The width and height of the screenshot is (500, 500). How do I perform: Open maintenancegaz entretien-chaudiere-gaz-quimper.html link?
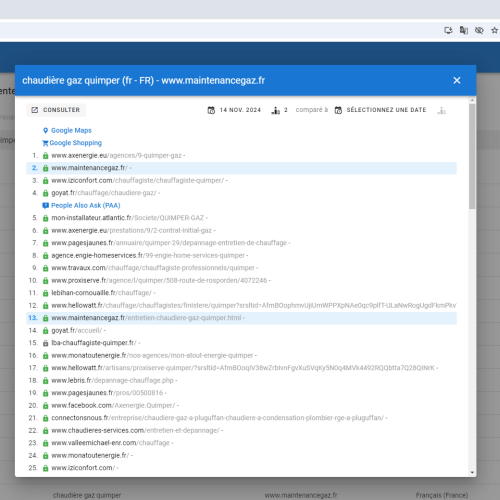coord(146,318)
